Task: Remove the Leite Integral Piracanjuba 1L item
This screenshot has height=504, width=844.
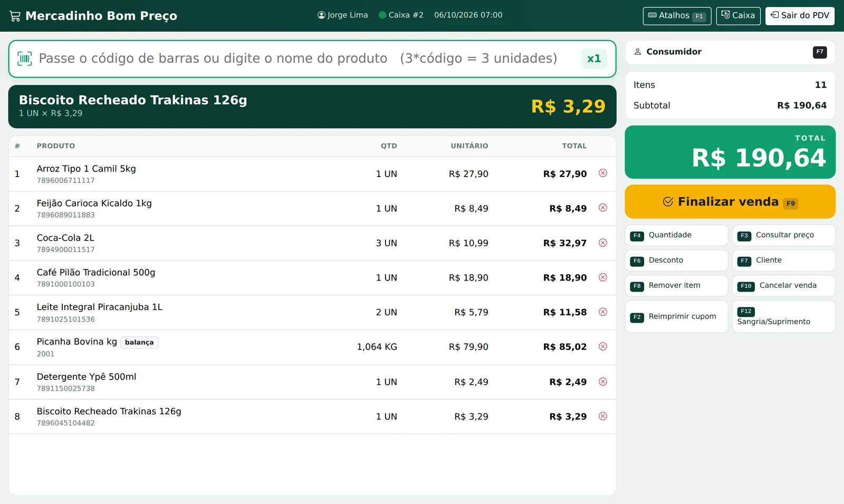Action: (x=603, y=312)
